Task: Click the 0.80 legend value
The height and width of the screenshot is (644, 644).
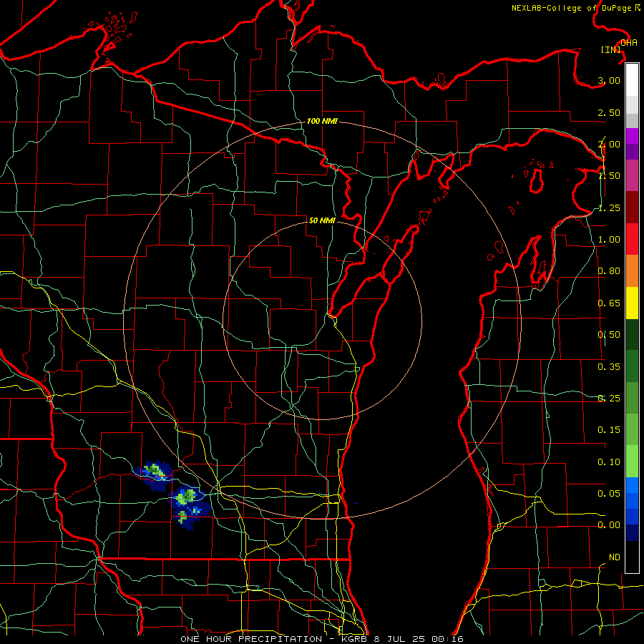Action: click(609, 271)
